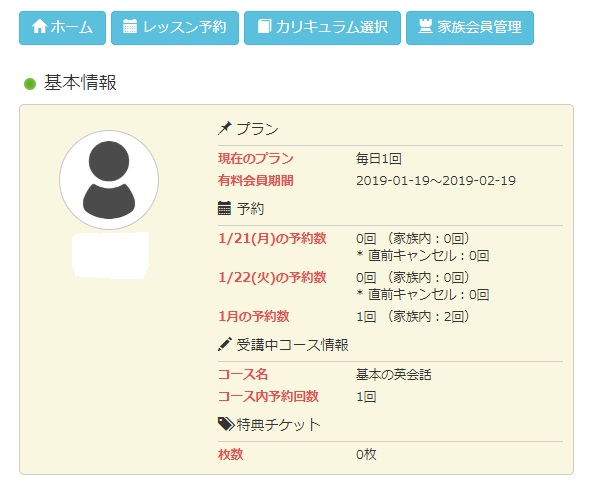The width and height of the screenshot is (590, 490).
Task: Click the house icon in ホーム button
Action: (40, 27)
